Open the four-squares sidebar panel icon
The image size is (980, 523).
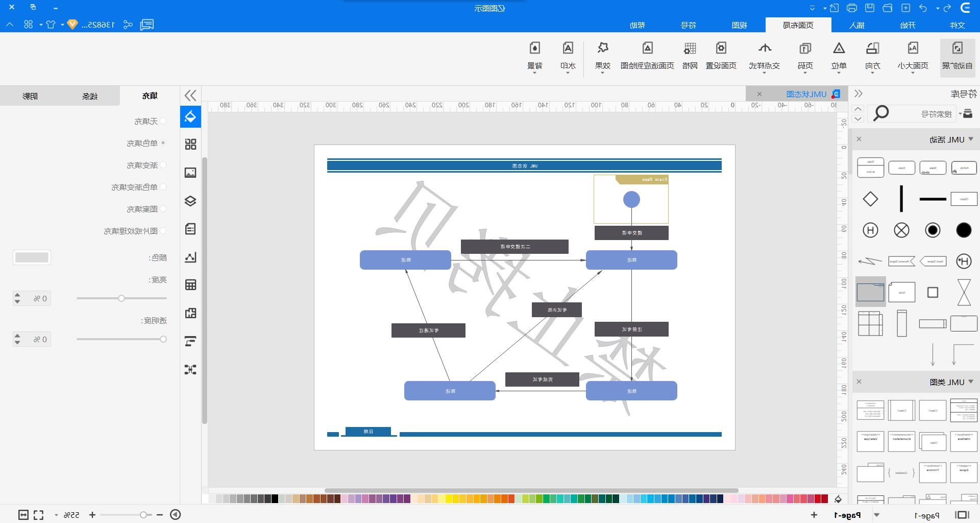click(x=190, y=145)
